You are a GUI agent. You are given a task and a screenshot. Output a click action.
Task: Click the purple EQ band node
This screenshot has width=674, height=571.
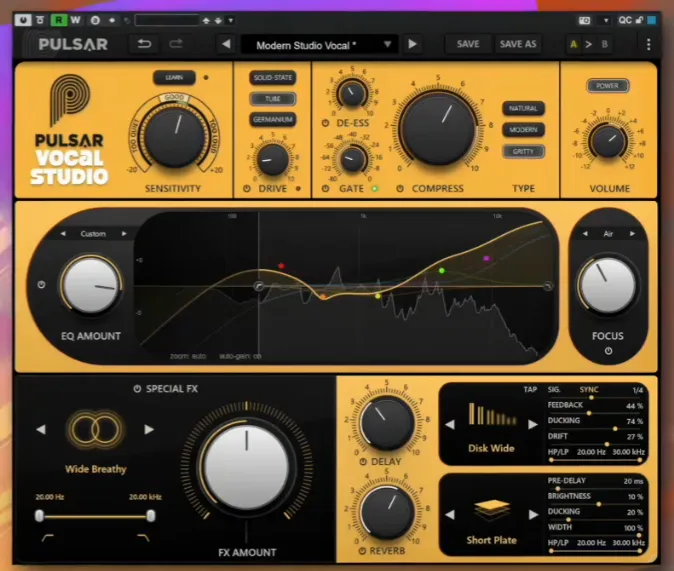click(x=486, y=258)
